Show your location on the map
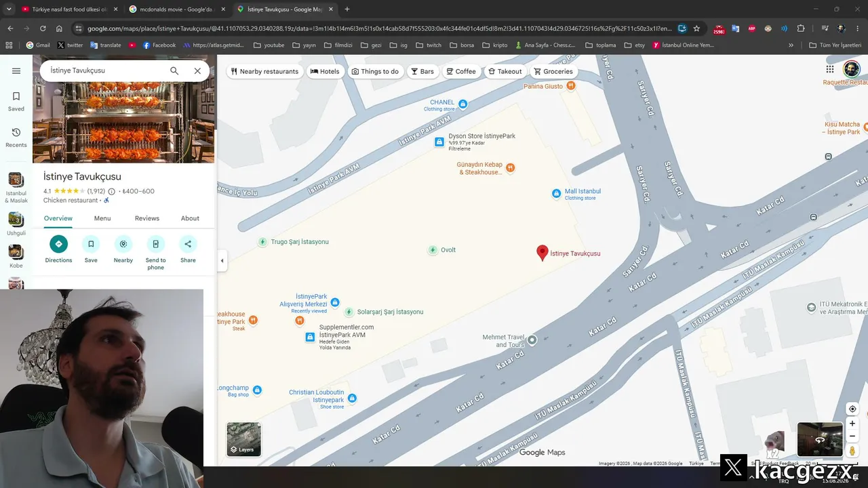Viewport: 868px width, 488px height. (852, 409)
